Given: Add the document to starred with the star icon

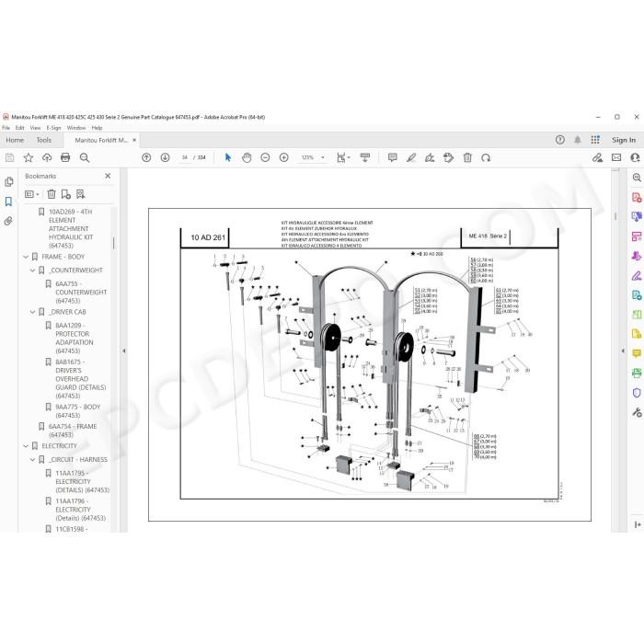Looking at the screenshot, I should tap(29, 157).
